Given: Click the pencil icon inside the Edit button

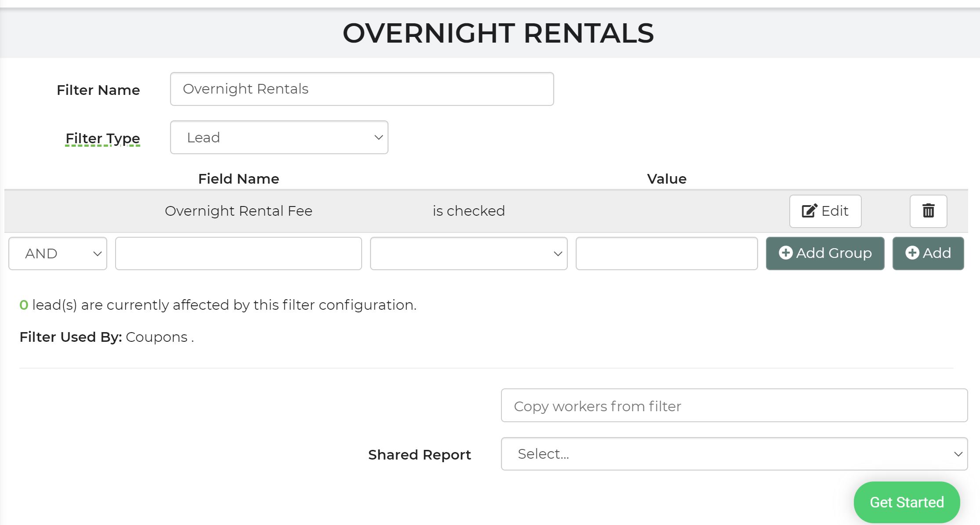Looking at the screenshot, I should click(x=809, y=211).
